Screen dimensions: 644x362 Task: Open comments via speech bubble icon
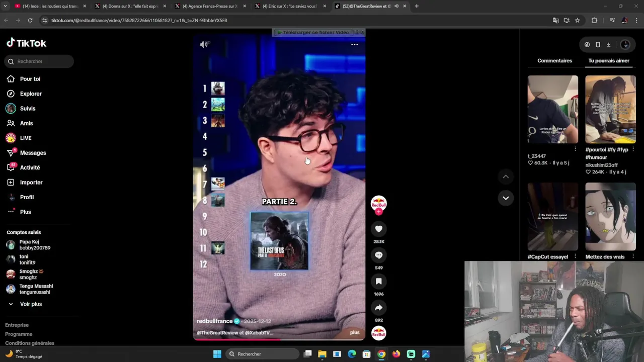tap(379, 255)
